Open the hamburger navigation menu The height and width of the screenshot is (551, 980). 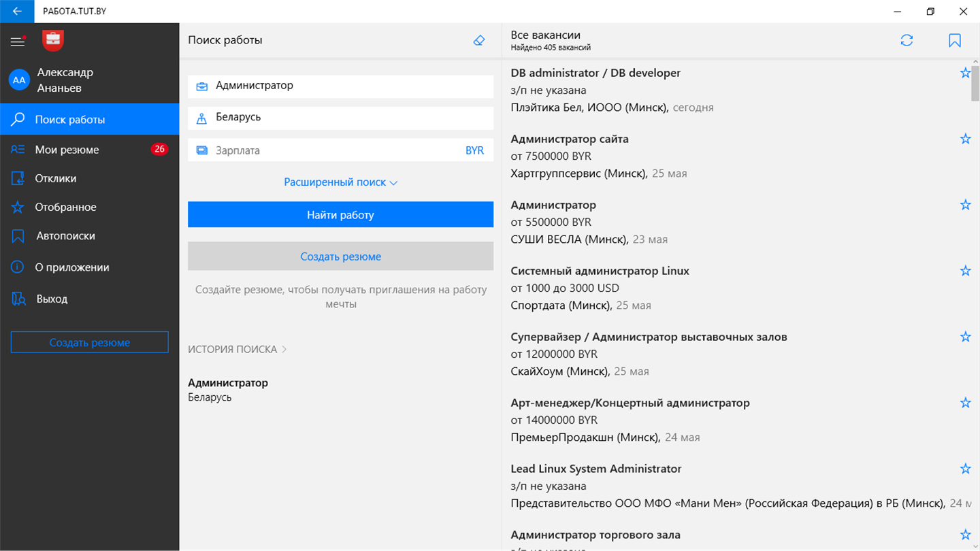[18, 41]
